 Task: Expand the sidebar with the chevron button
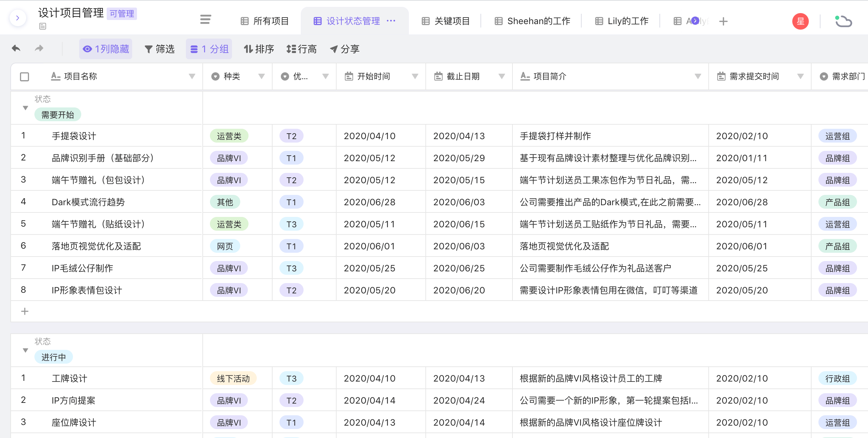18,18
